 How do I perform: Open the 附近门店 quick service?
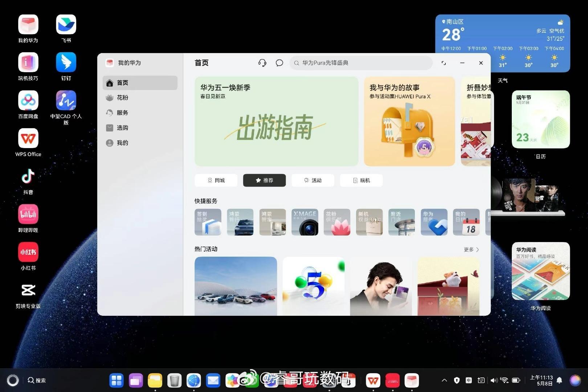[x=402, y=222]
